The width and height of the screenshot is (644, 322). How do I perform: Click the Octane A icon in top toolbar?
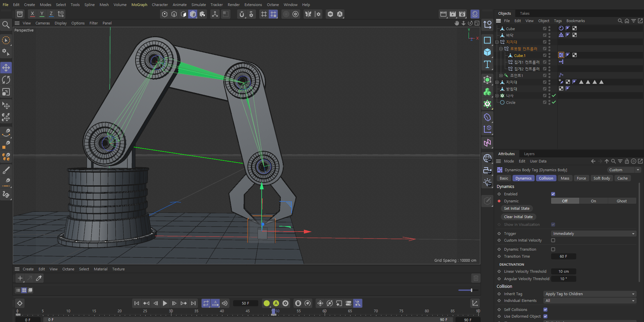point(340,14)
